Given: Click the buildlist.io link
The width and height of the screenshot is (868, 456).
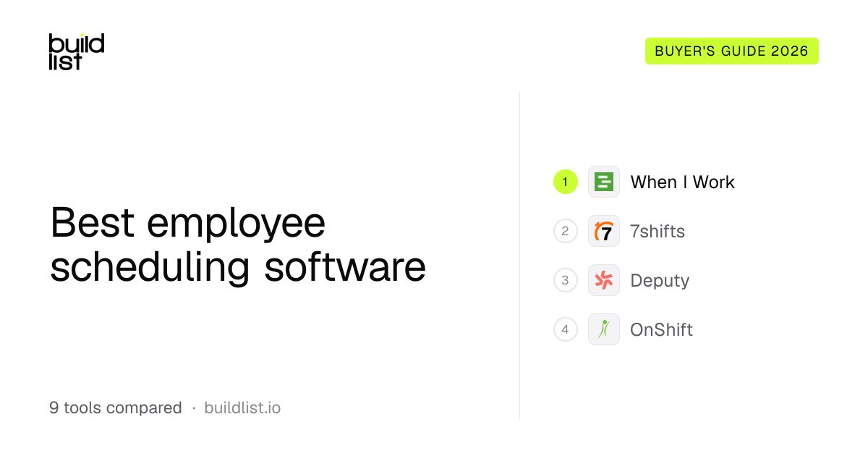Looking at the screenshot, I should [242, 408].
